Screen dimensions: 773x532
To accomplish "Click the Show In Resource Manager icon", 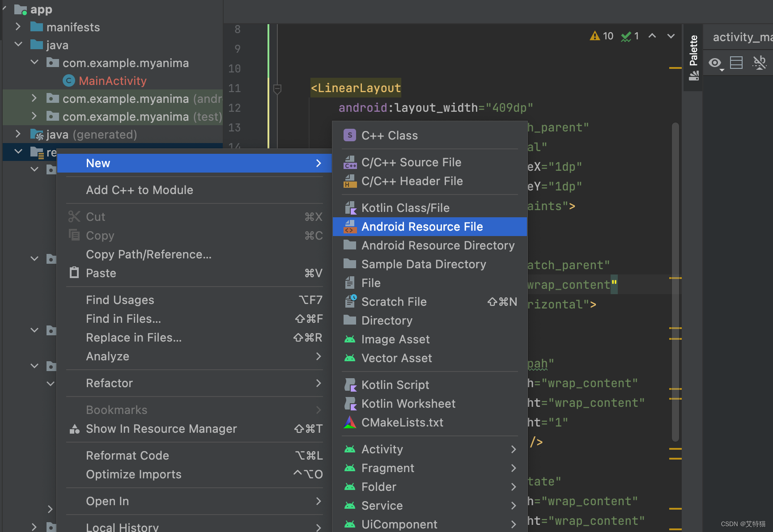I will (74, 429).
